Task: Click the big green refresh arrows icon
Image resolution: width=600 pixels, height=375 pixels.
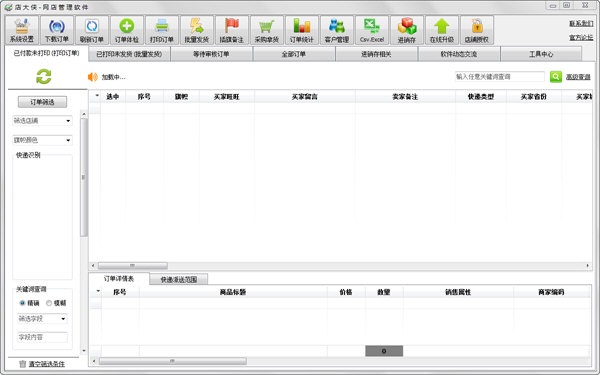Action: [x=44, y=77]
